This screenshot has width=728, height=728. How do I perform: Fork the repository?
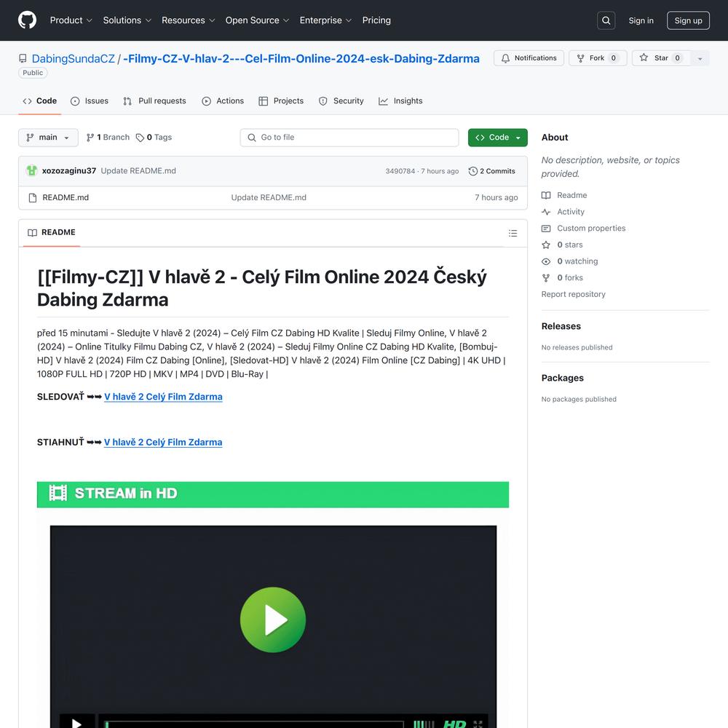coord(598,58)
